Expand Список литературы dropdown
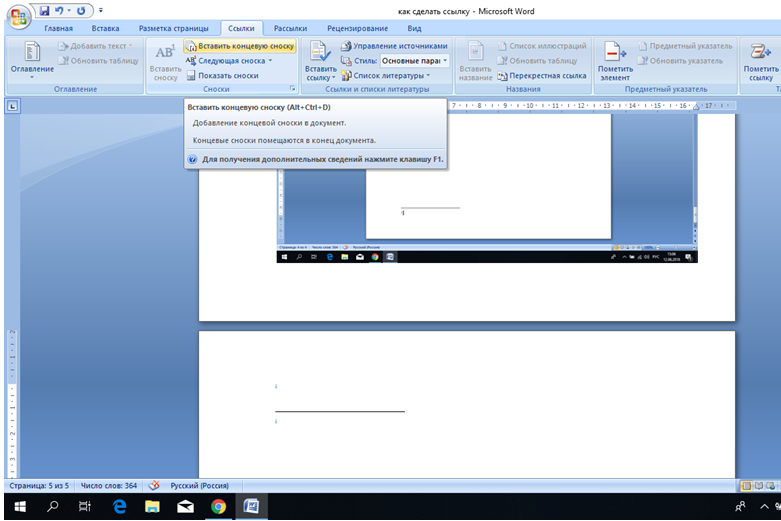The width and height of the screenshot is (781, 521). (429, 75)
